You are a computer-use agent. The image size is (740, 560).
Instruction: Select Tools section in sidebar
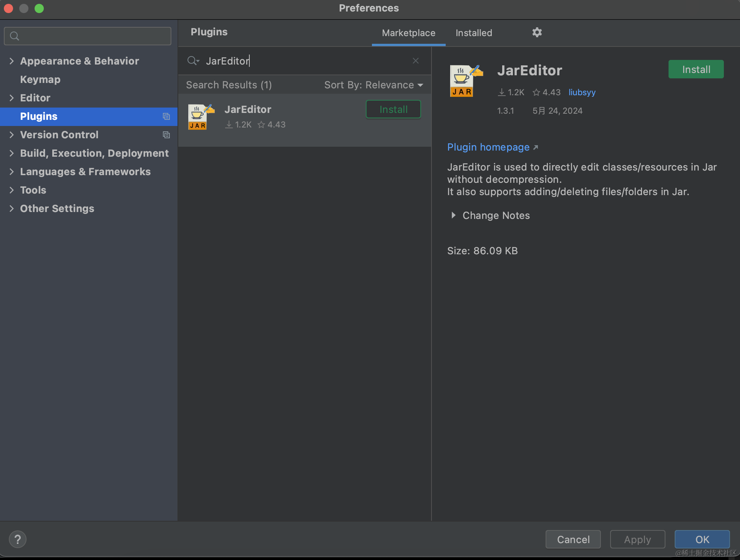coord(34,190)
